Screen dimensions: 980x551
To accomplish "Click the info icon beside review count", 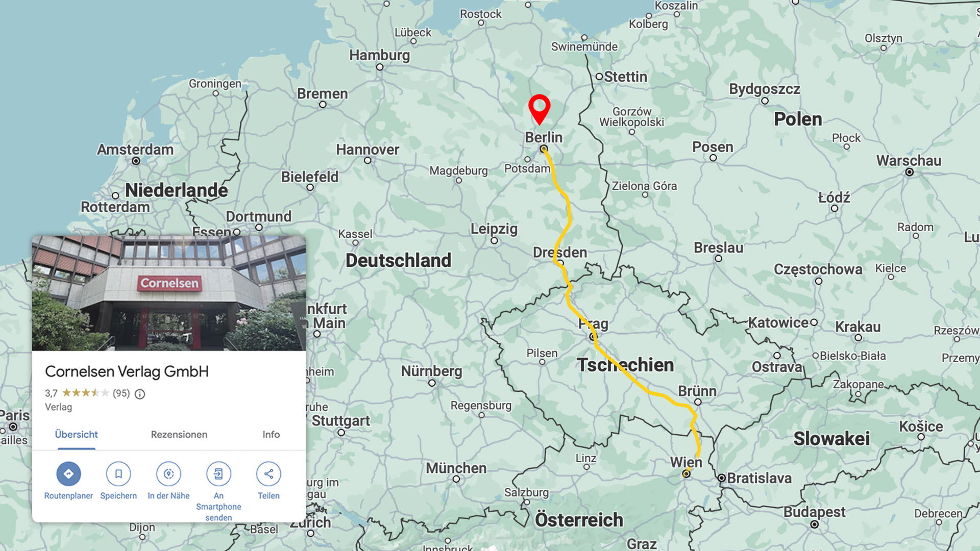I will coord(140,394).
